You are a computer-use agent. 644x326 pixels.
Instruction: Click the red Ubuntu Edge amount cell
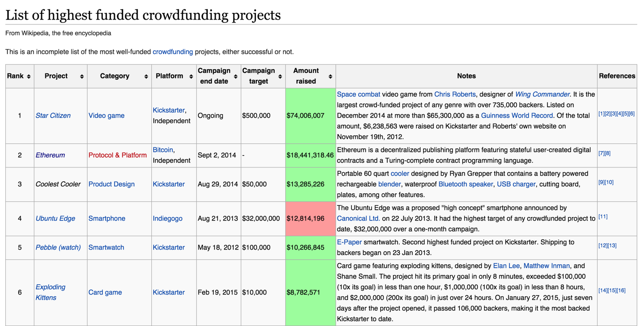(x=310, y=219)
